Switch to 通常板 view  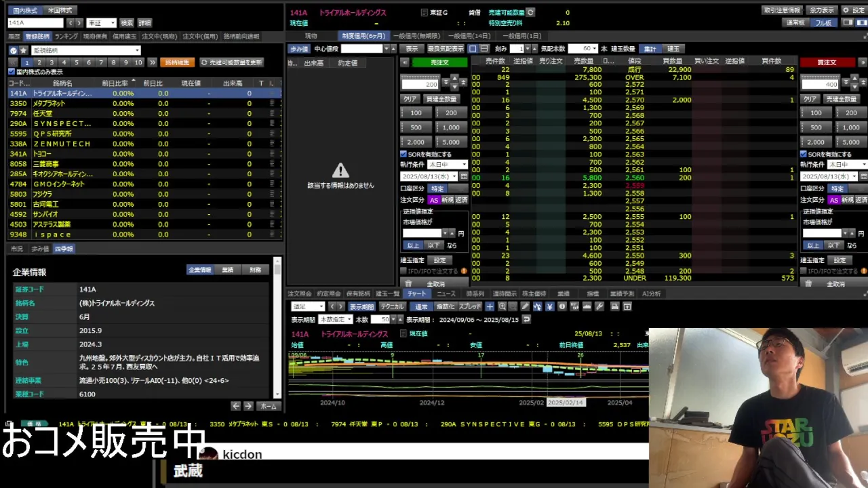795,22
